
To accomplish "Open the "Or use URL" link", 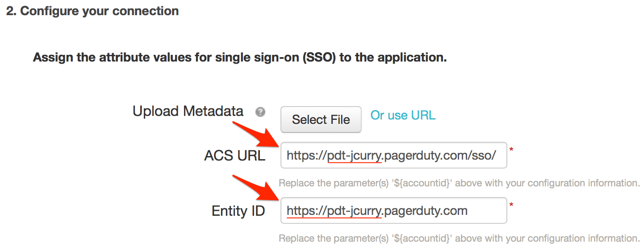I will tap(403, 115).
